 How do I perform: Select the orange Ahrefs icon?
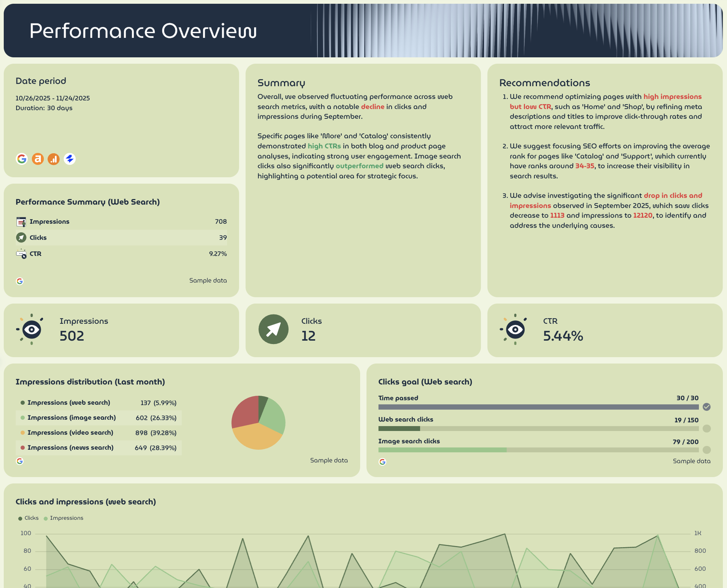[38, 159]
